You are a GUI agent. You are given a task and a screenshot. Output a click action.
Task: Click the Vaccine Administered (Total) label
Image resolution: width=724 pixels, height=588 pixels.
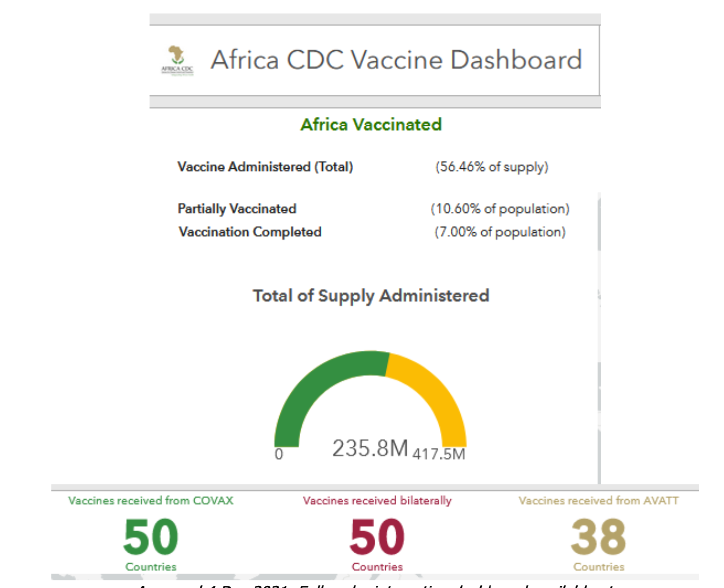(265, 167)
